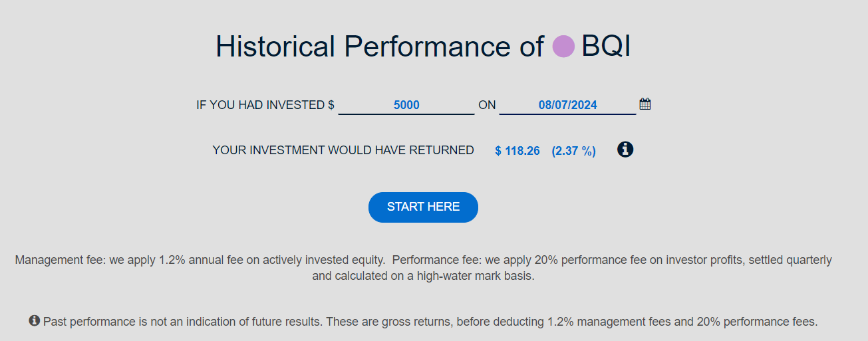Click the purple circle beside BQI
Screen dimensions: 868x341
pos(563,47)
